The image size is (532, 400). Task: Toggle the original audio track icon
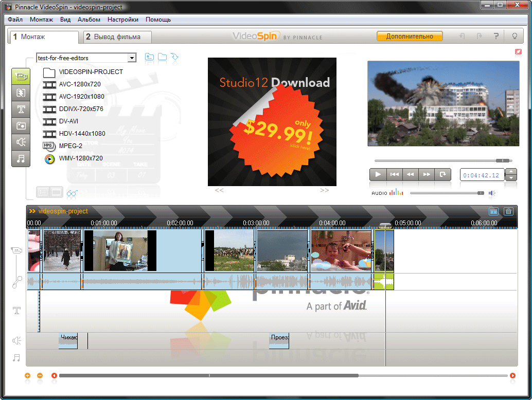tap(16, 282)
